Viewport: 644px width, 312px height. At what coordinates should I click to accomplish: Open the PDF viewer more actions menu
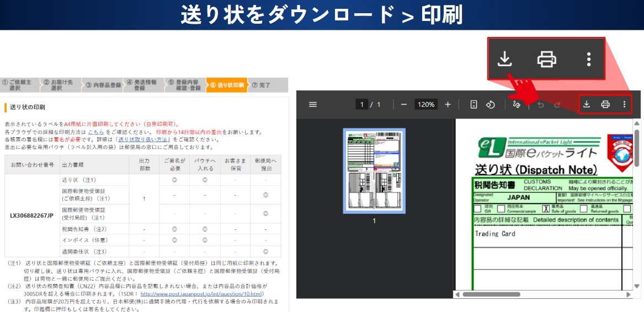coord(624,104)
